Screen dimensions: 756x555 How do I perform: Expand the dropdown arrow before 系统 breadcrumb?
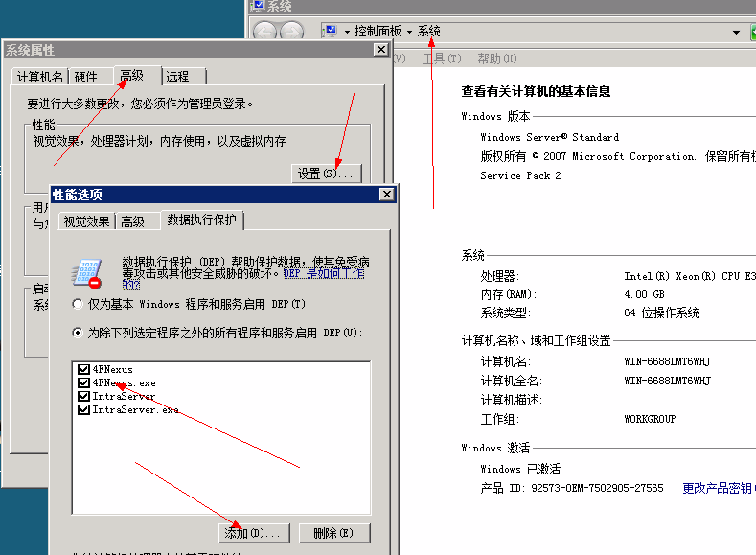click(x=409, y=32)
